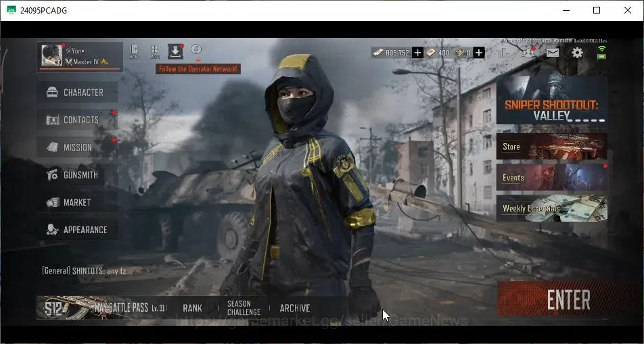The height and width of the screenshot is (344, 644).
Task: Open the player profile avatar
Action: (x=51, y=56)
